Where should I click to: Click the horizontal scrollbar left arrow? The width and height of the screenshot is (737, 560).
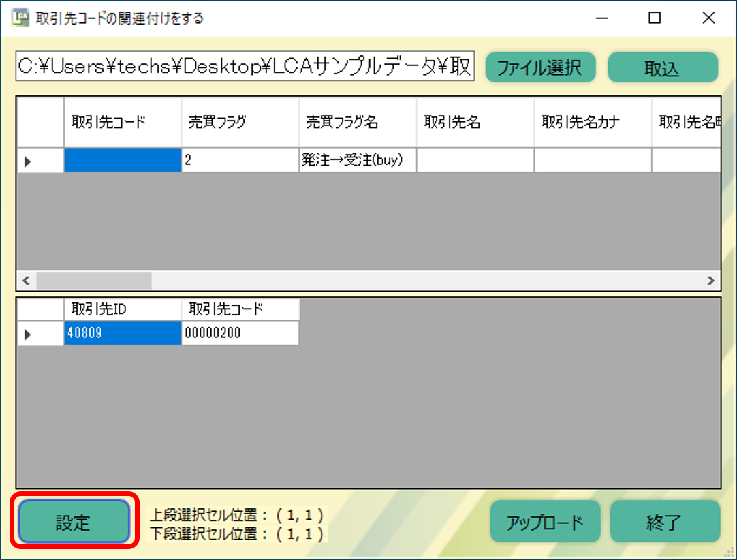coord(27,280)
